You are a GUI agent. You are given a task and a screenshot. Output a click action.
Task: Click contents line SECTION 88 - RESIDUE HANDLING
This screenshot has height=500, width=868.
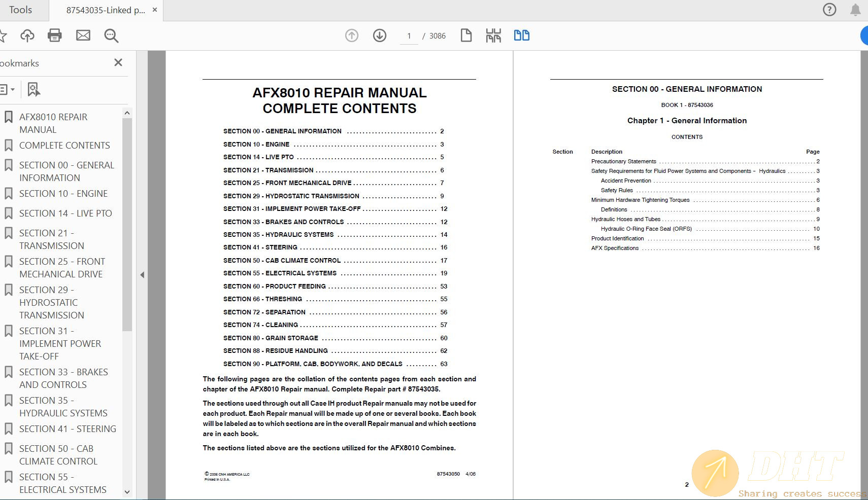click(336, 351)
